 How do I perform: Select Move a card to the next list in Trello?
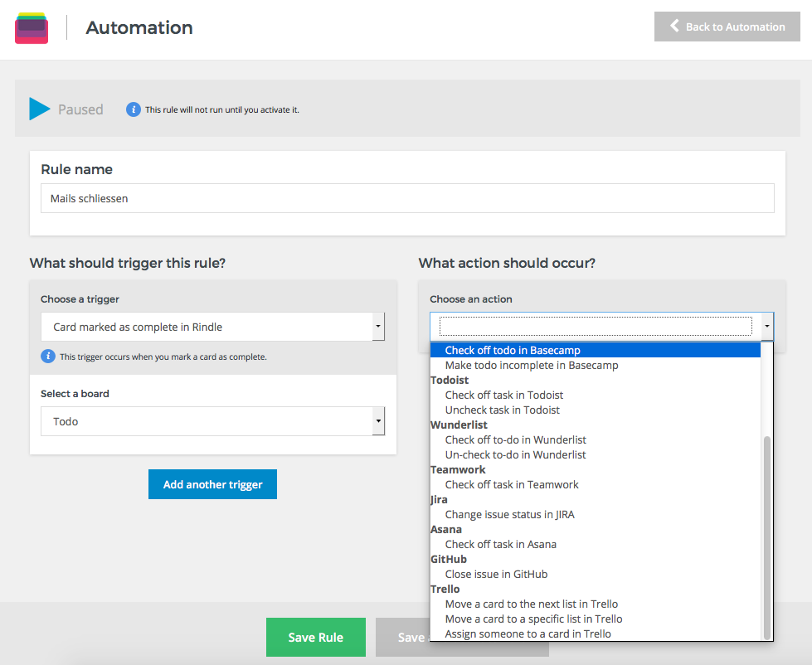[595, 604]
